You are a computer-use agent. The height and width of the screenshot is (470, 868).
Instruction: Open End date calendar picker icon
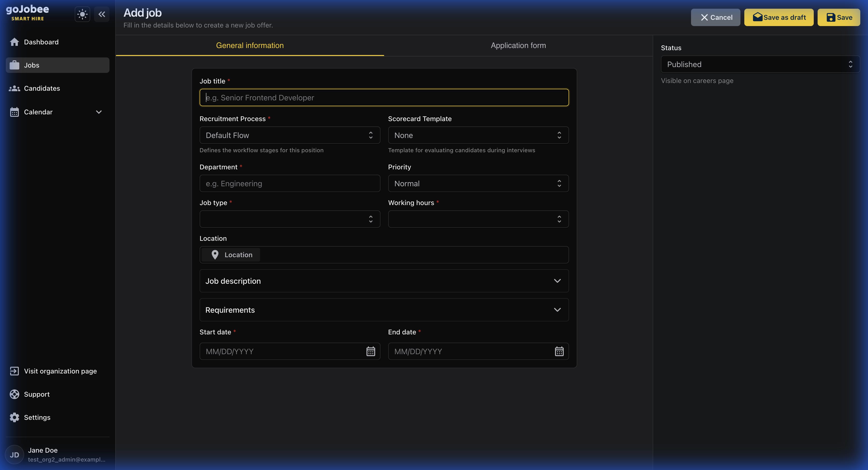(559, 351)
